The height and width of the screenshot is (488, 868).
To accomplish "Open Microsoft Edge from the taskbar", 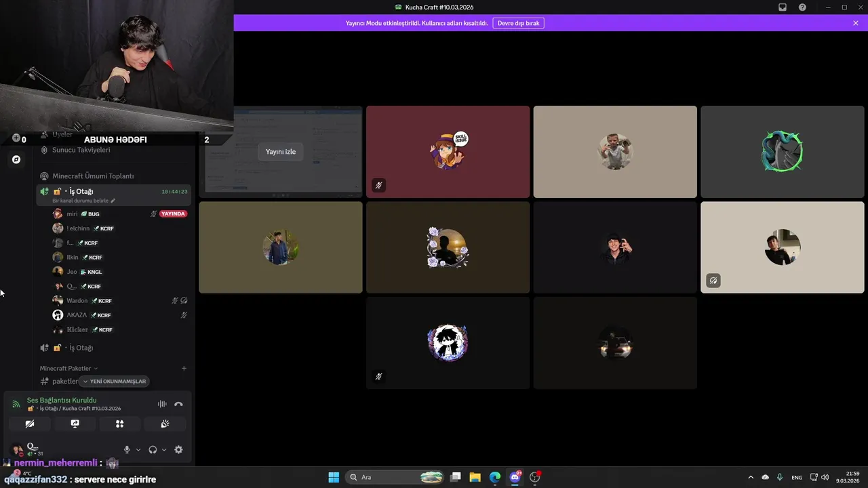I will [x=495, y=477].
